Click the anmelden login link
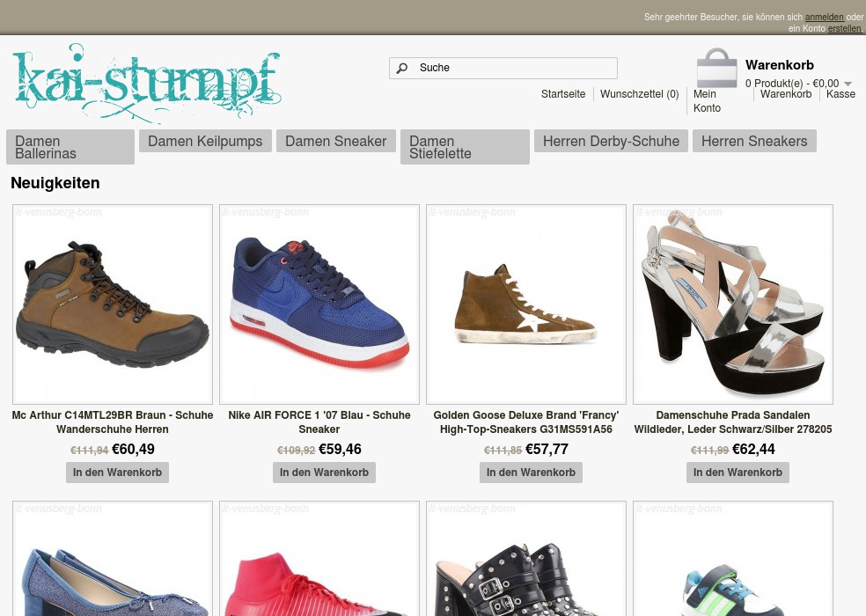Viewport: 866px width, 616px height. (824, 17)
